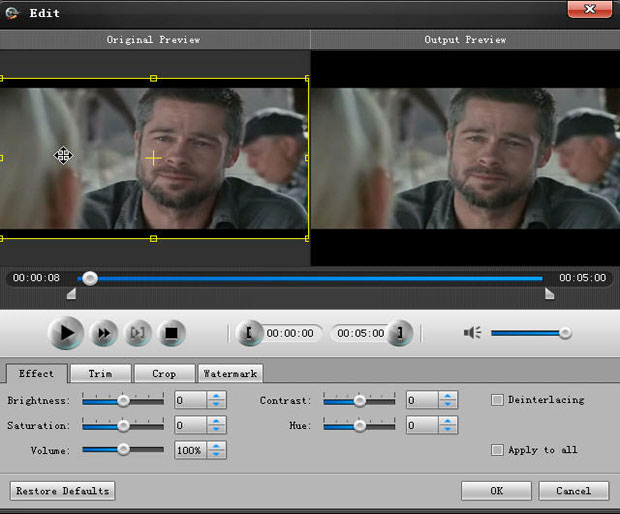Mute audio via the speaker icon

(x=472, y=333)
